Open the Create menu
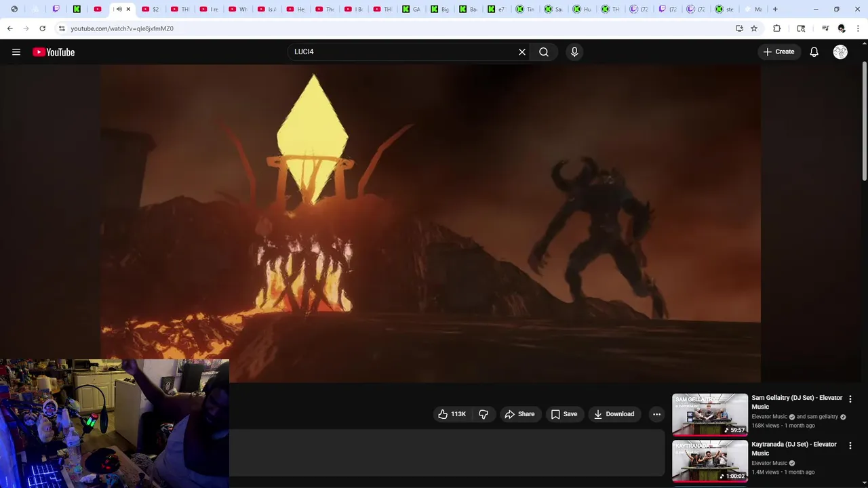Image resolution: width=868 pixels, height=488 pixels. pyautogui.click(x=778, y=52)
